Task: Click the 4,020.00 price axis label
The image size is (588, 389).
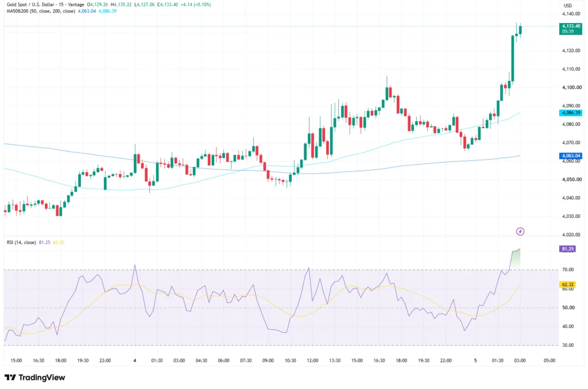Action: click(x=571, y=234)
